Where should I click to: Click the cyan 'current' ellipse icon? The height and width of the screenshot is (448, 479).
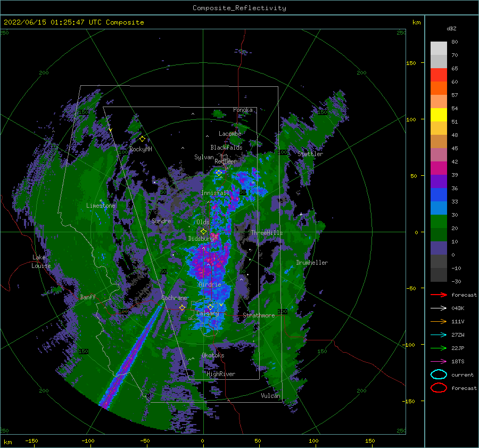click(439, 374)
